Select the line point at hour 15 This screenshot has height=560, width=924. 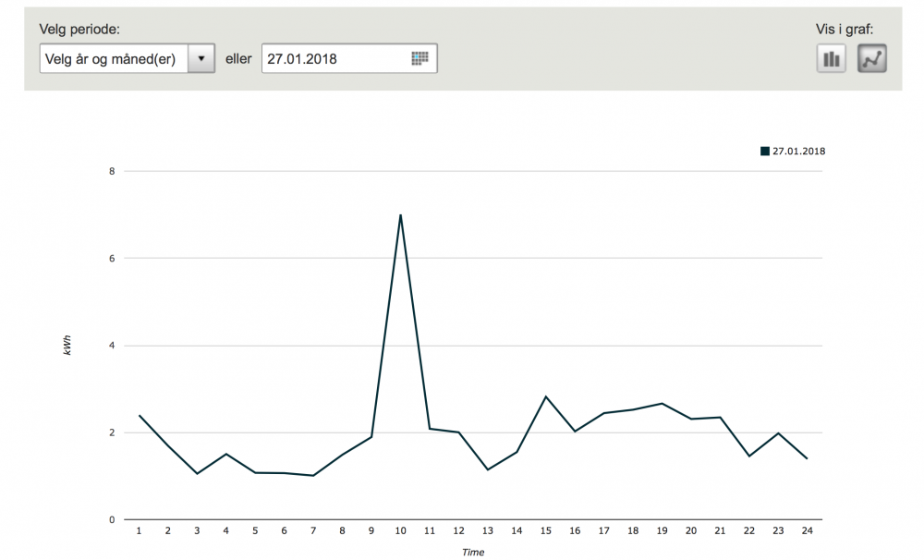(545, 396)
